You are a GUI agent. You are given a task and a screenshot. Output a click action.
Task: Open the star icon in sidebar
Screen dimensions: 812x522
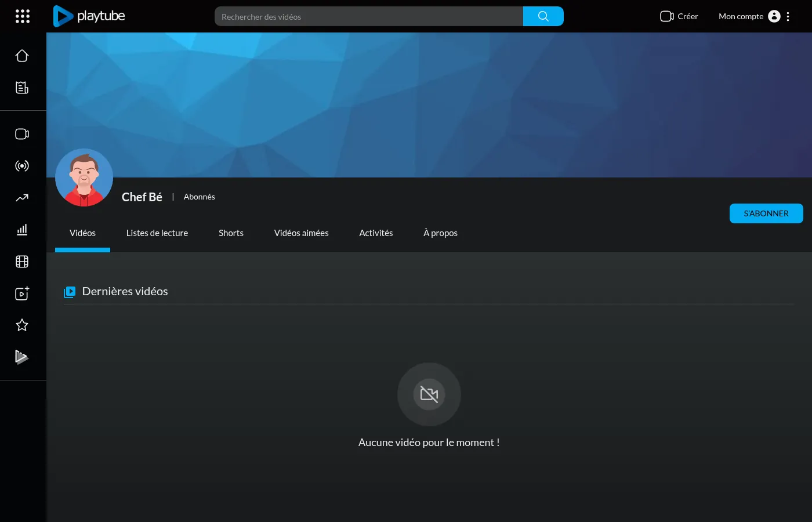click(22, 325)
